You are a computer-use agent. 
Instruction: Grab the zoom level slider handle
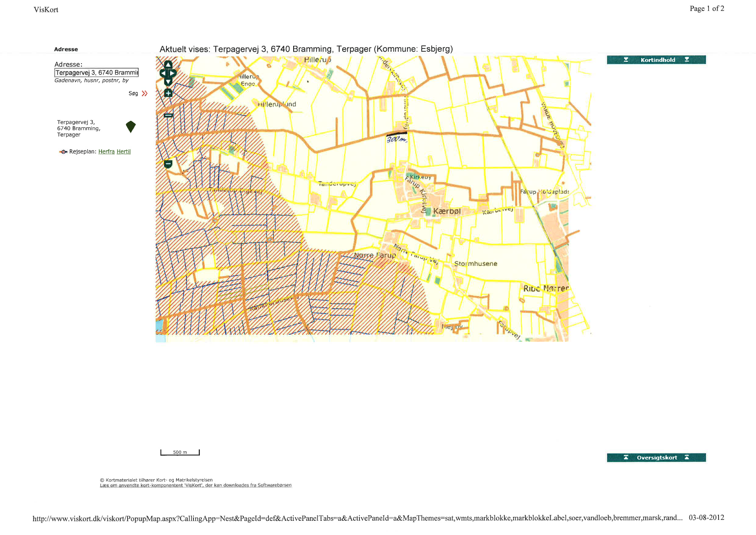tap(168, 115)
